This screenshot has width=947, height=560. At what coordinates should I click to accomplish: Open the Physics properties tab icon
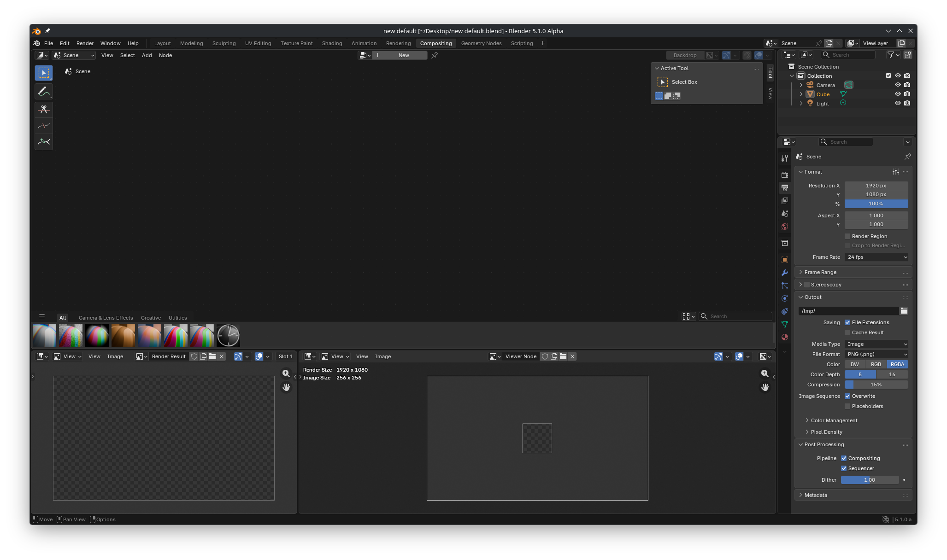[x=785, y=298]
